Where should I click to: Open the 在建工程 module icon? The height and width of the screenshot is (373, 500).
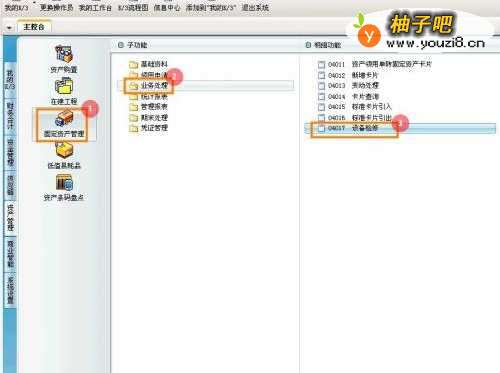coord(64,87)
